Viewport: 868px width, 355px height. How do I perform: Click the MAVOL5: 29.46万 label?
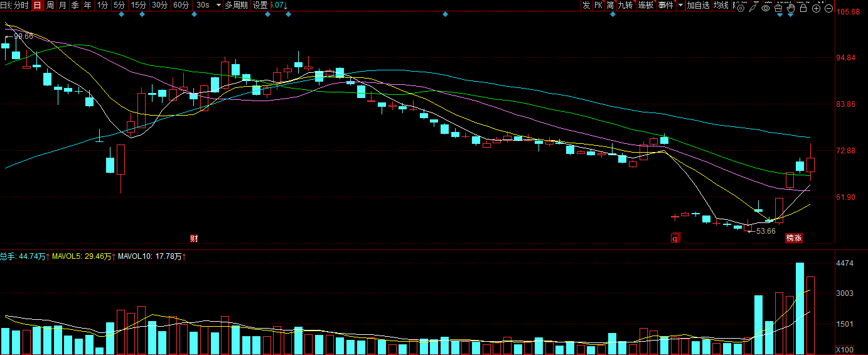pos(82,256)
